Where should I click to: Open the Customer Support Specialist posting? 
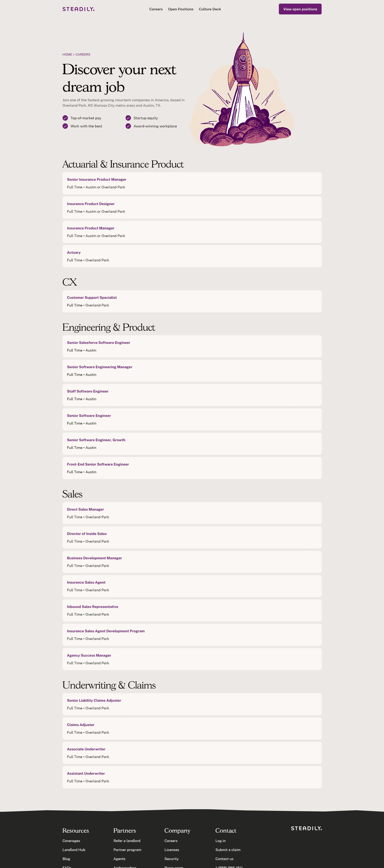[x=92, y=298]
